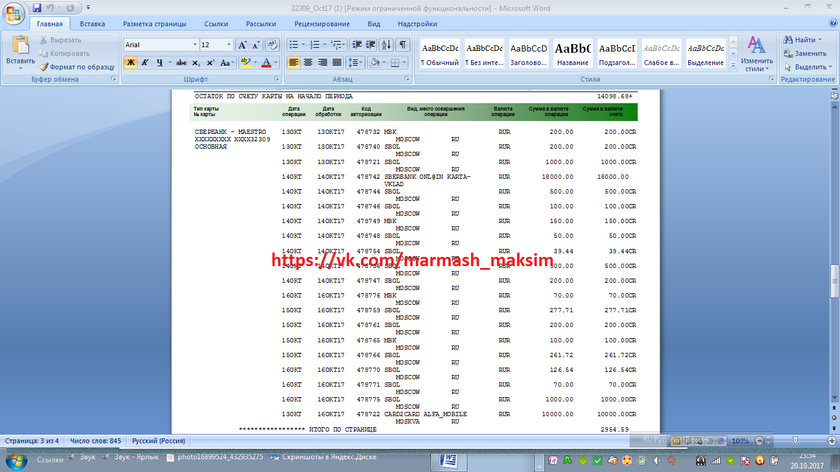Switch to Вид tab

click(x=374, y=24)
